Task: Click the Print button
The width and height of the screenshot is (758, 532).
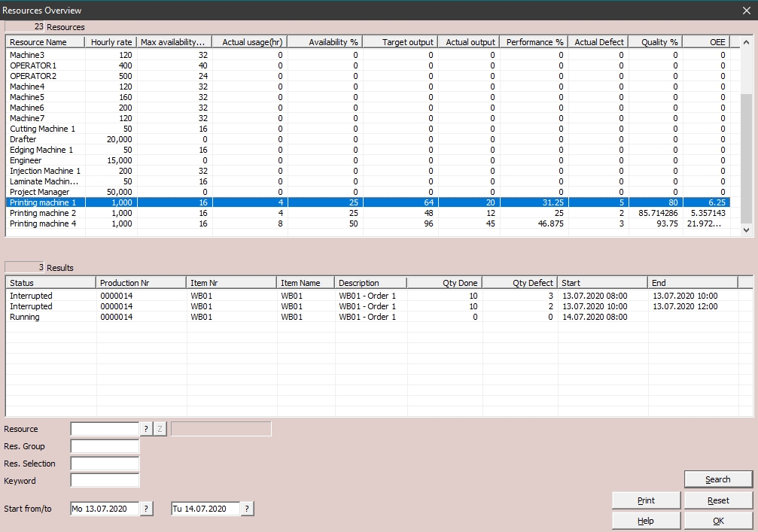Action: point(646,500)
